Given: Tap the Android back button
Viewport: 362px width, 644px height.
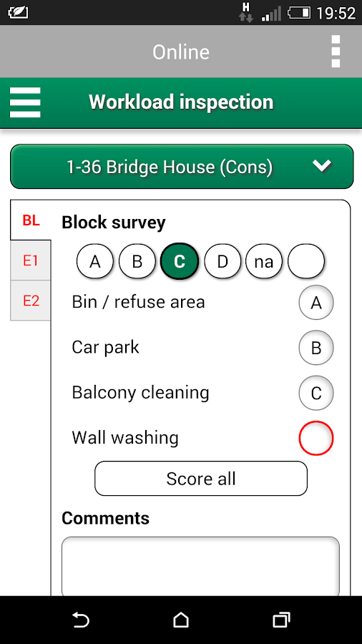Looking at the screenshot, I should pyautogui.click(x=80, y=620).
